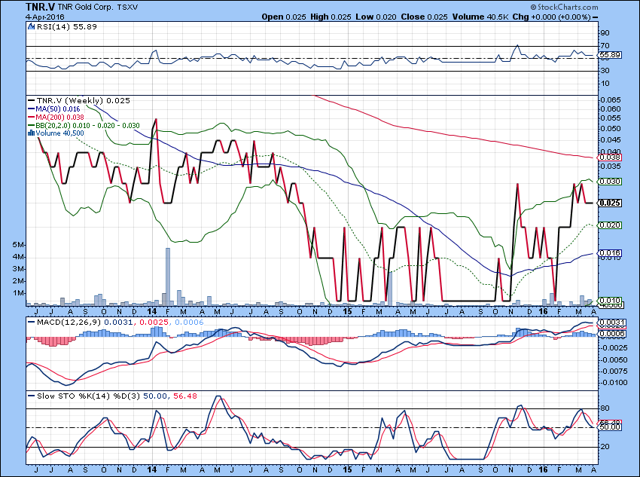The image size is (640, 477).
Task: Click the stochastic 20 level axis label
Action: (605, 447)
